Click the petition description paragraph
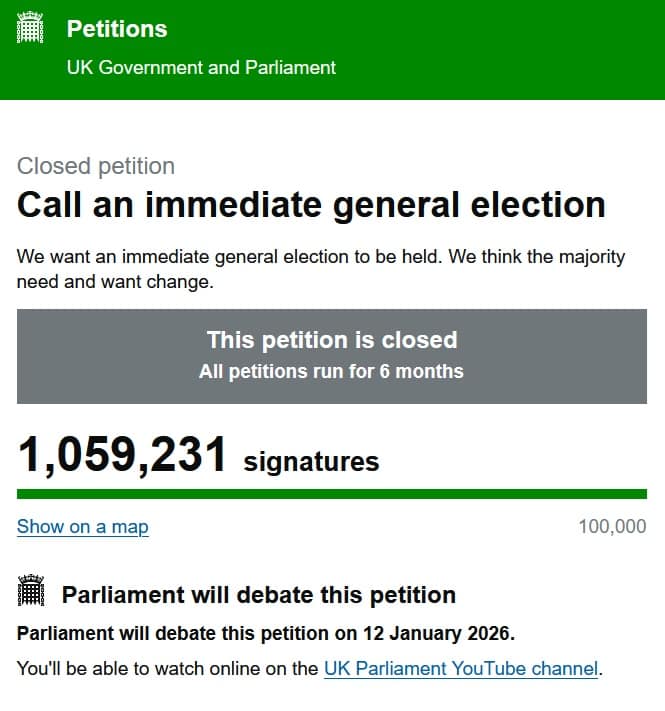Screen dimensions: 665x711 (320, 269)
